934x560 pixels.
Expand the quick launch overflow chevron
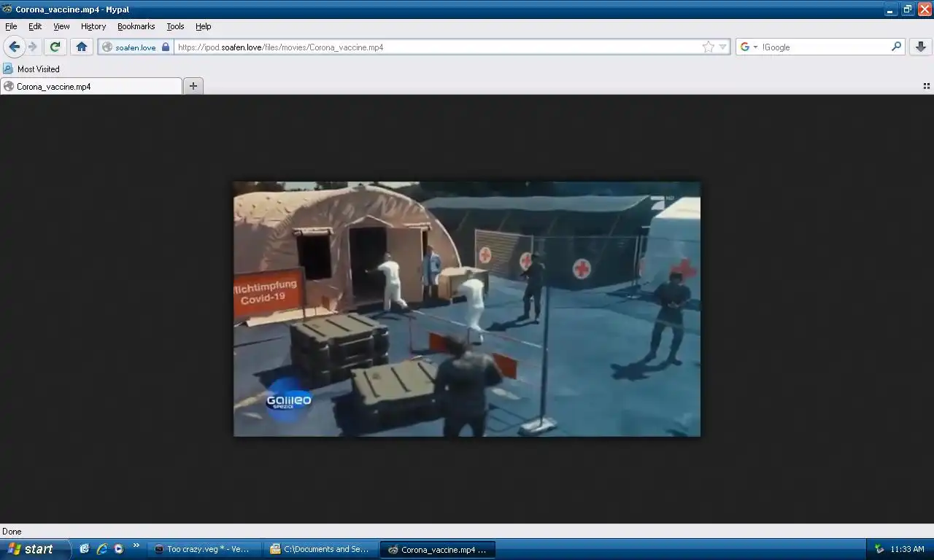coord(136,545)
